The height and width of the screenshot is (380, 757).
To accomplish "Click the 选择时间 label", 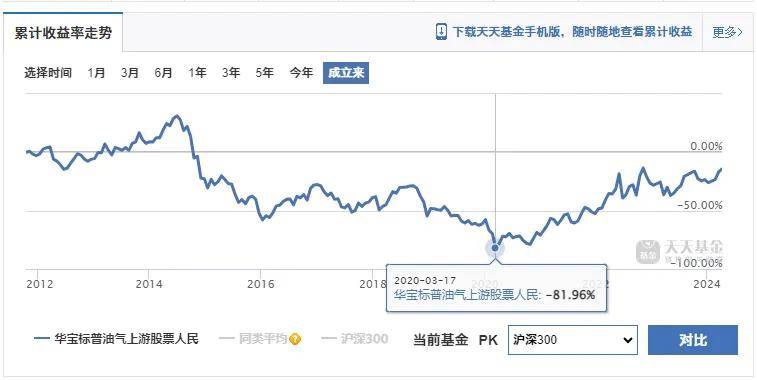I will click(48, 73).
